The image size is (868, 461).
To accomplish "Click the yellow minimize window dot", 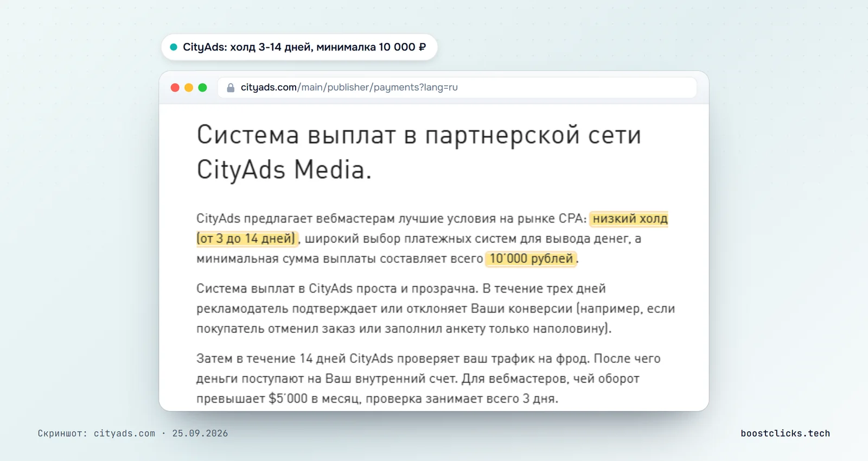I will tap(189, 87).
